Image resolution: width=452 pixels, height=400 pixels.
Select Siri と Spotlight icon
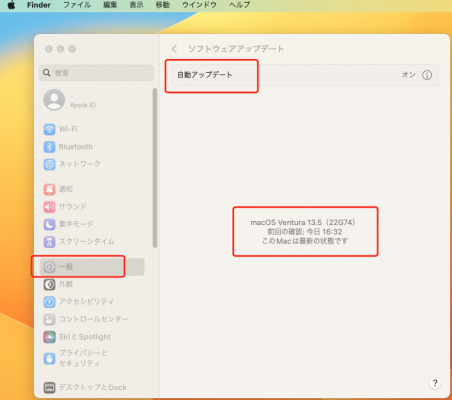[49, 337]
